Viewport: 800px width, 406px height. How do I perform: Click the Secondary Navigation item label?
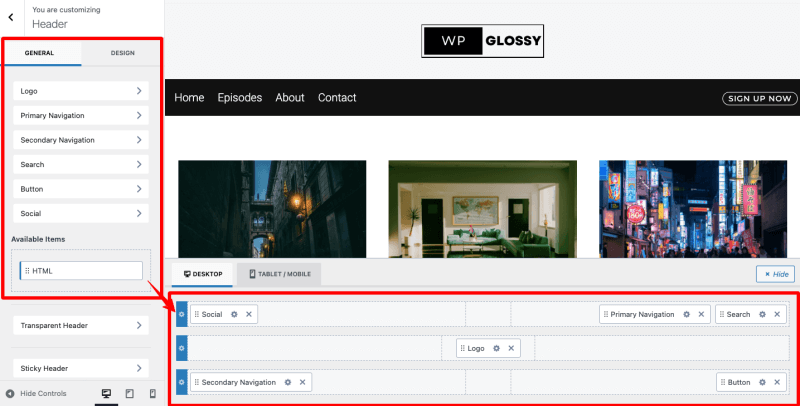238,382
